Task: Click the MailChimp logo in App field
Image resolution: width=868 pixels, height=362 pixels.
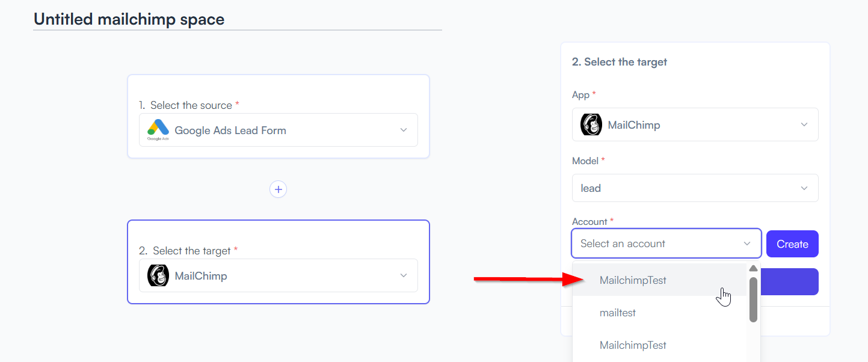Action: point(591,124)
